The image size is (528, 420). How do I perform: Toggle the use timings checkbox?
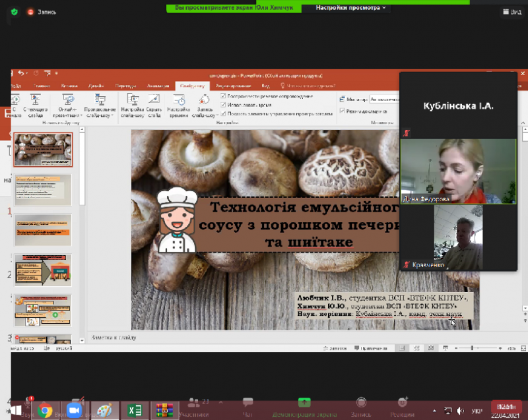pyautogui.click(x=223, y=105)
